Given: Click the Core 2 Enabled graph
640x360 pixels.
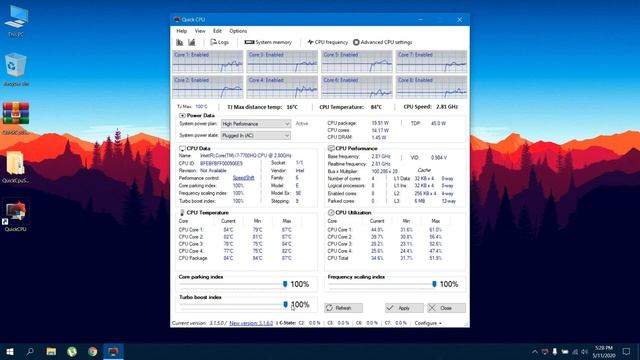Looking at the screenshot, I should (x=208, y=87).
